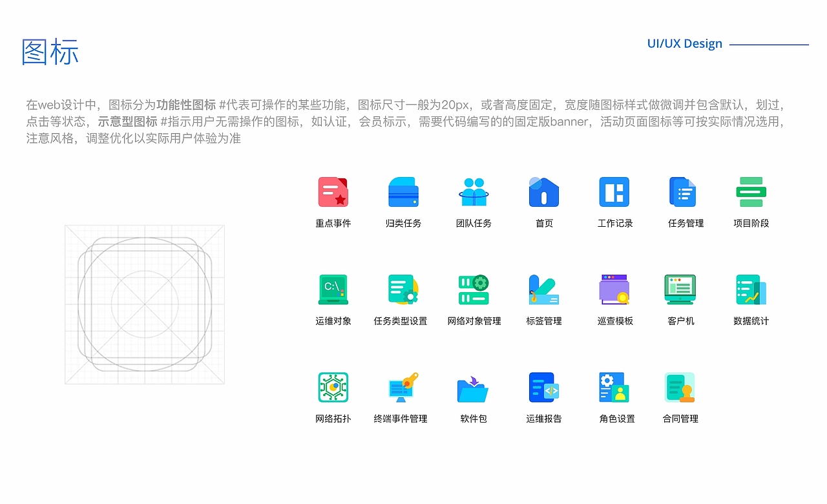Select the 合同管理 (Contract Management) icon

pyautogui.click(x=680, y=386)
